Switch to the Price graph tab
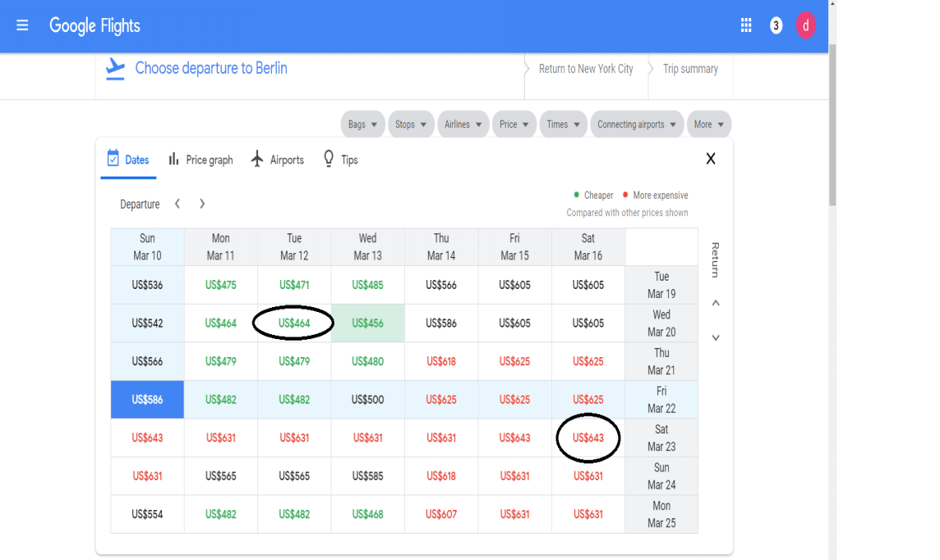This screenshot has height=560, width=940. point(200,160)
